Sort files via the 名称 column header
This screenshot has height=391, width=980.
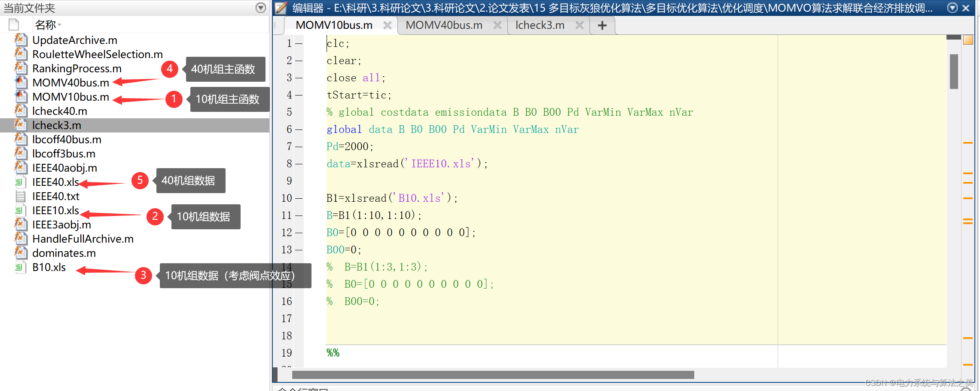click(x=48, y=25)
